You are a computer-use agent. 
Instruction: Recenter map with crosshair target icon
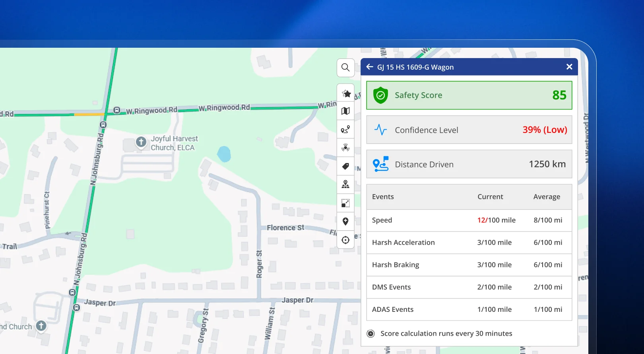pos(346,240)
